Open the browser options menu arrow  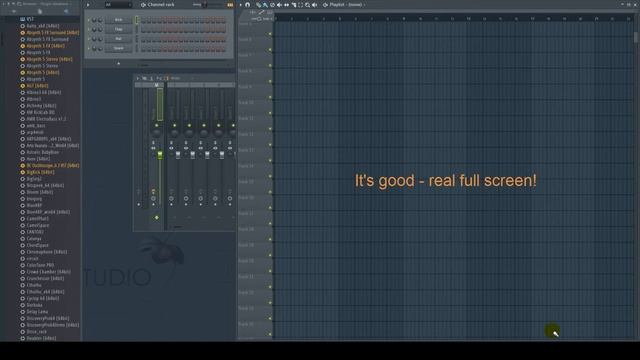(3, 4)
